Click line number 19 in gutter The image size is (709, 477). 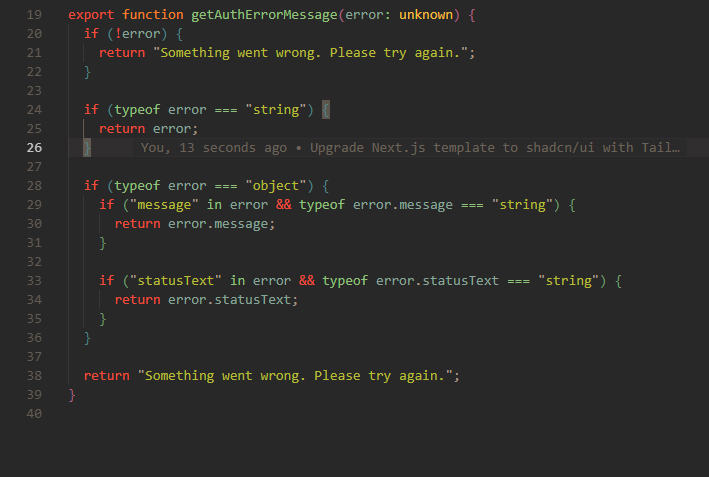[x=34, y=15]
